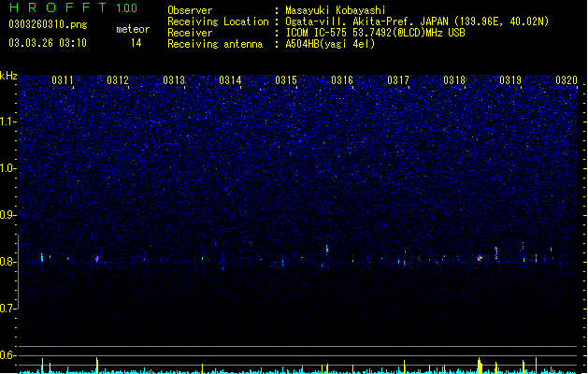Click the 0.7 frequency axis label
The width and height of the screenshot is (588, 374).
click(x=7, y=309)
